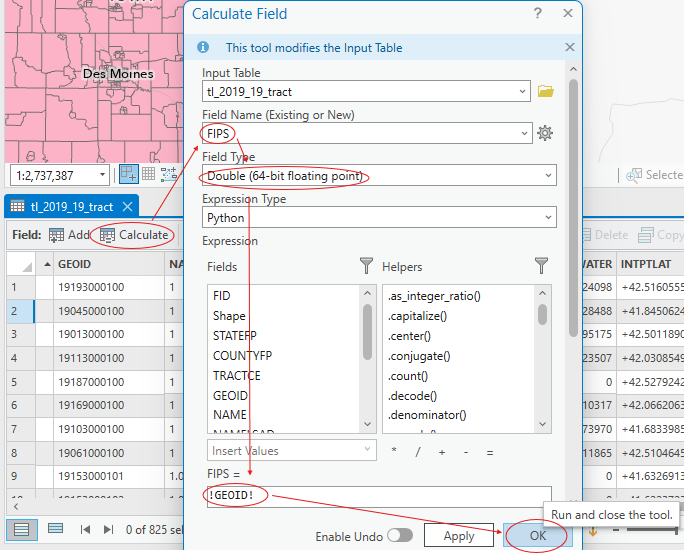Select NAME in Fields list

click(x=230, y=415)
